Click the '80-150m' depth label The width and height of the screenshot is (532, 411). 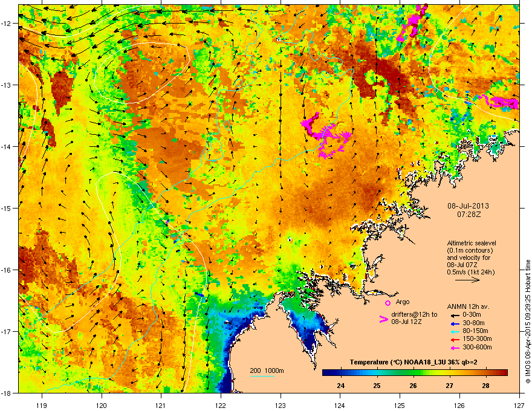point(475,331)
